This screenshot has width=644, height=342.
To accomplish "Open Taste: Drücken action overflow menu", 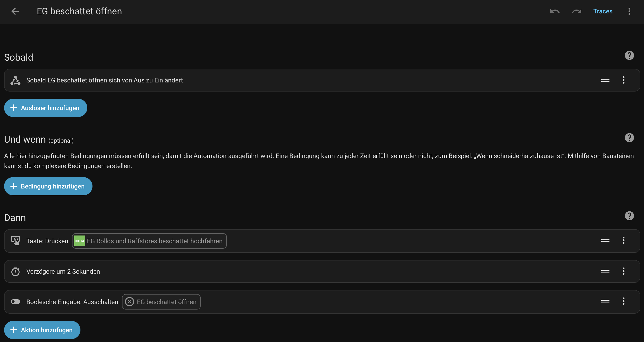I will (x=623, y=240).
